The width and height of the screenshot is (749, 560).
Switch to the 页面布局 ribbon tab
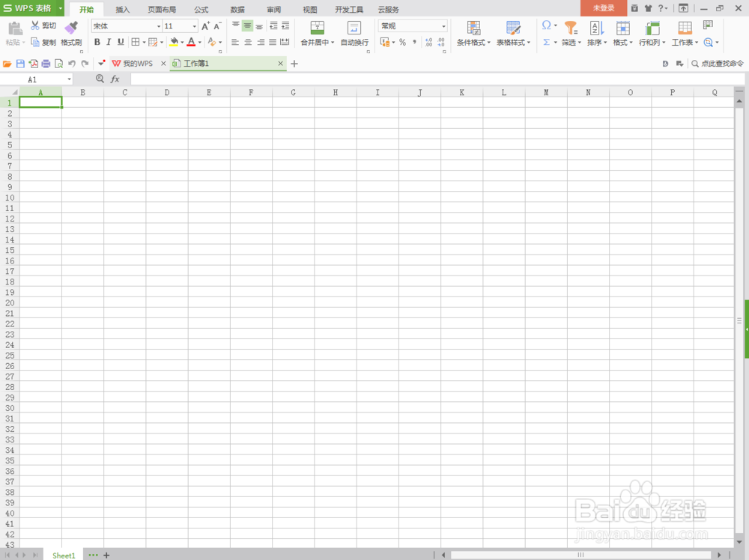162,10
